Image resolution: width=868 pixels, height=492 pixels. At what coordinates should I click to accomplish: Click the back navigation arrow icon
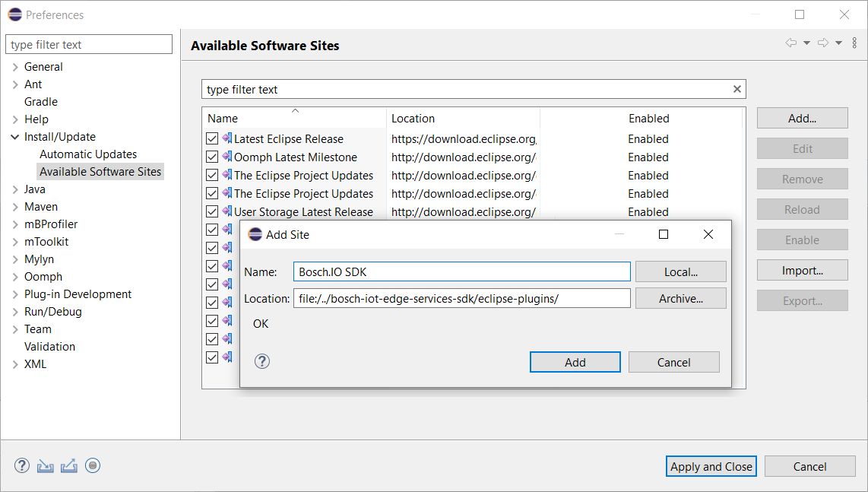[x=790, y=43]
